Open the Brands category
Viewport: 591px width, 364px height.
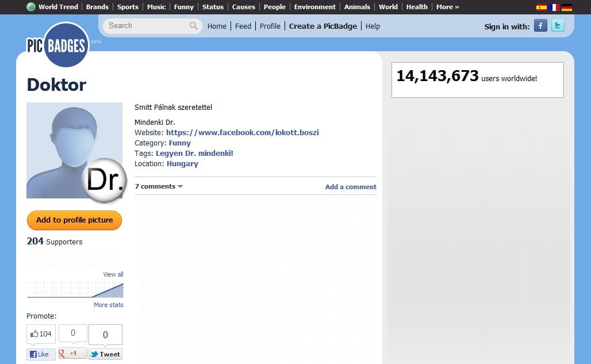97,7
